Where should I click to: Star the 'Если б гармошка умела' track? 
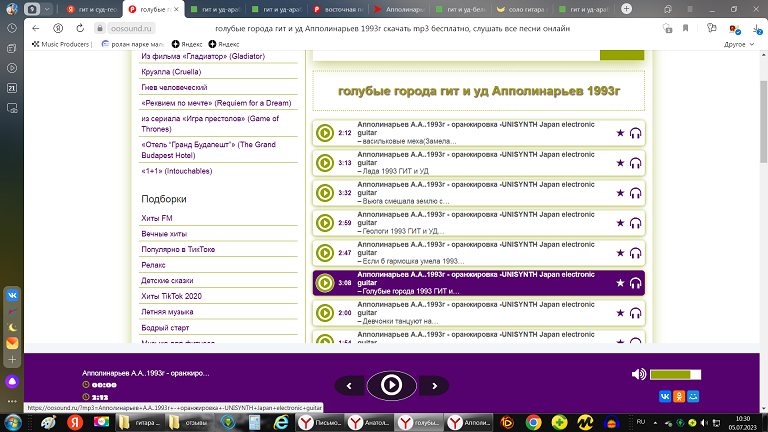tap(620, 253)
